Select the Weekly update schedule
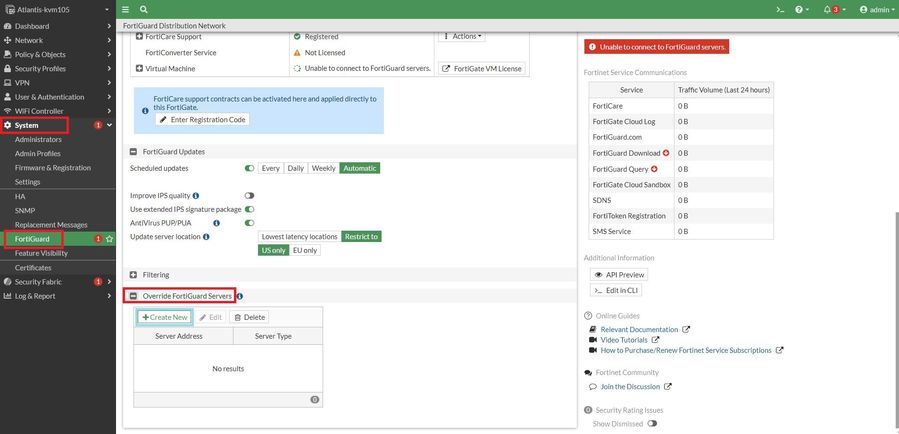899x434 pixels. click(323, 168)
